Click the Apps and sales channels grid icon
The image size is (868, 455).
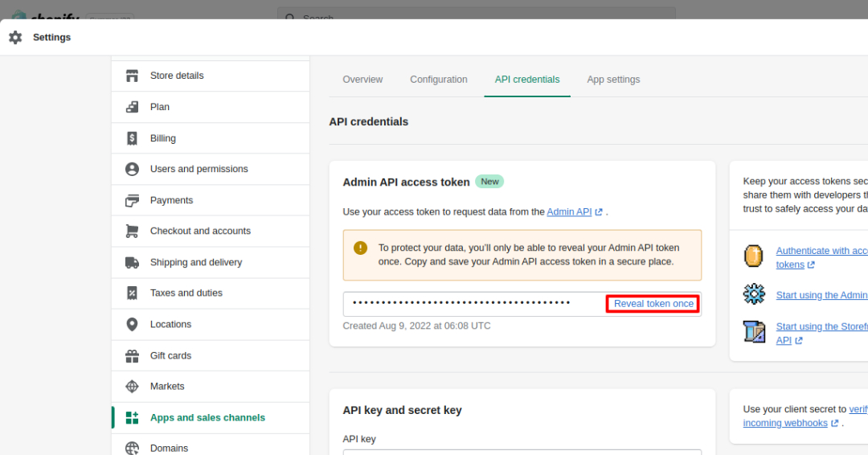click(x=132, y=417)
